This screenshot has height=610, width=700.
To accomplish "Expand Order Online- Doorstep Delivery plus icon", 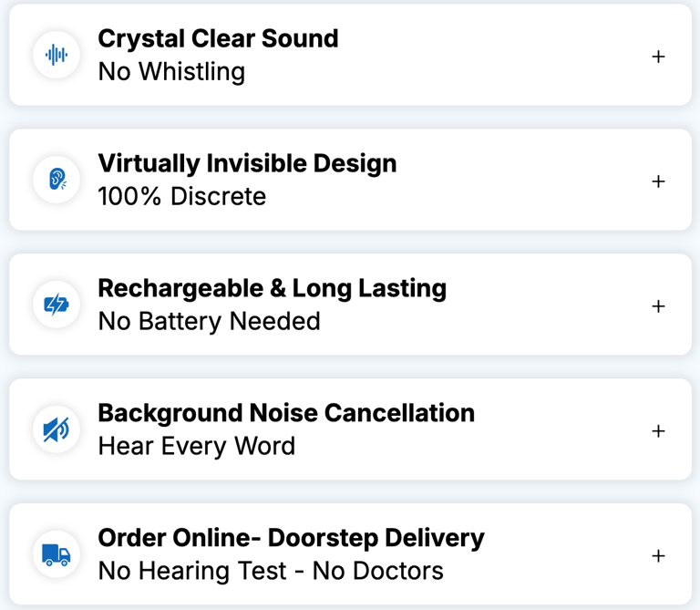I will 658,555.
